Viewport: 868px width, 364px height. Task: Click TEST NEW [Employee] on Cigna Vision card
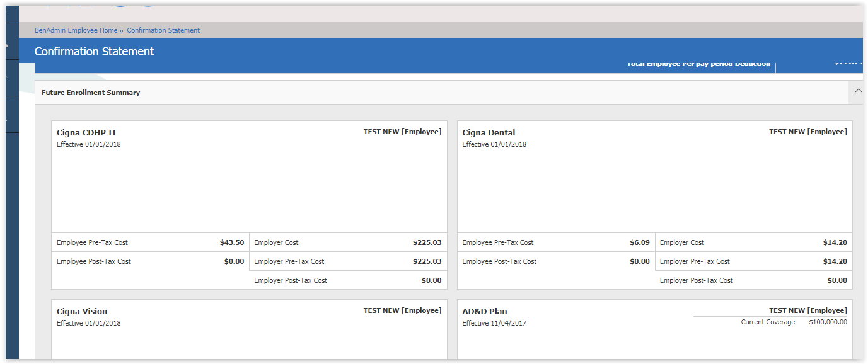402,311
